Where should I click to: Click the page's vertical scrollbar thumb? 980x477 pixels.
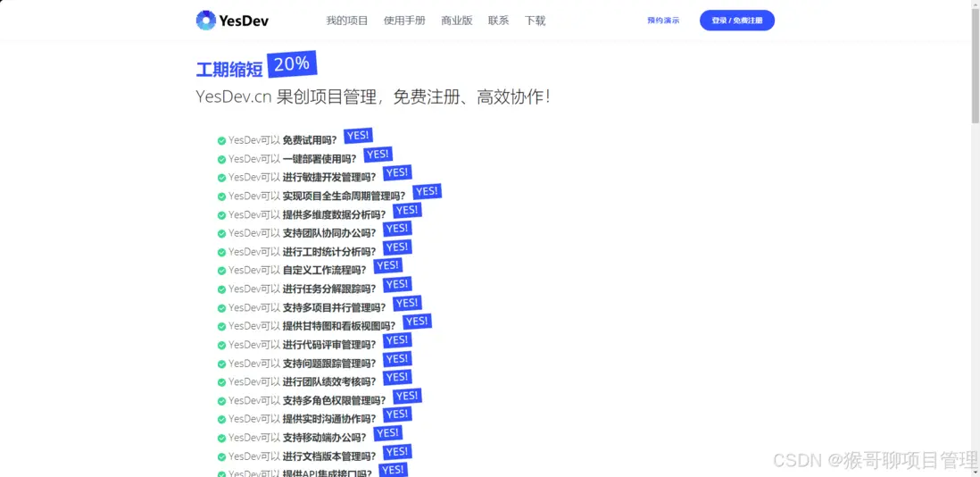[x=975, y=65]
